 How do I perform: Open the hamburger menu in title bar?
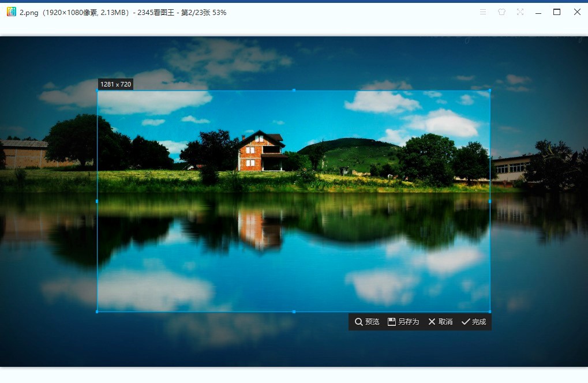483,12
